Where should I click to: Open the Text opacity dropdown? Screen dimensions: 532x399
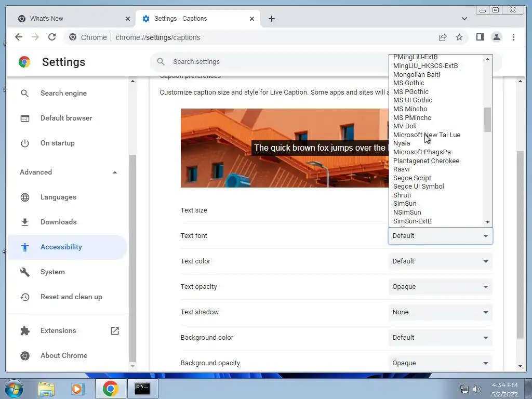(441, 287)
